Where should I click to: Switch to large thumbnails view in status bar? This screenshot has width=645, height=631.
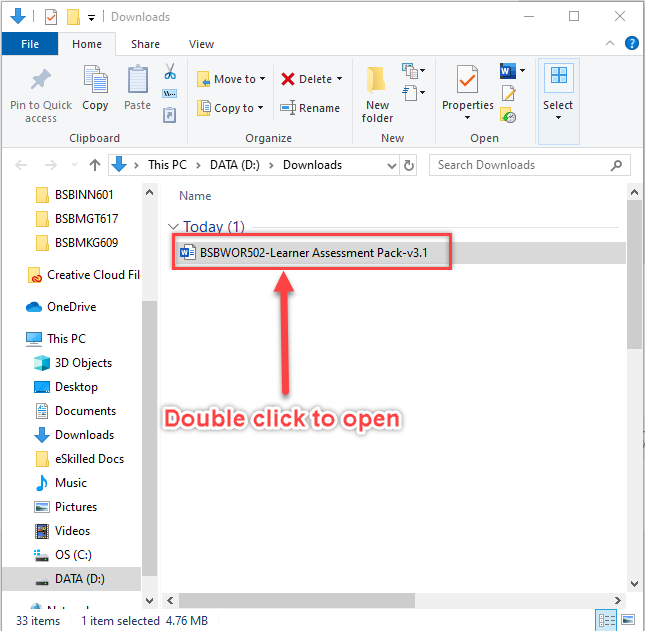pos(629,621)
